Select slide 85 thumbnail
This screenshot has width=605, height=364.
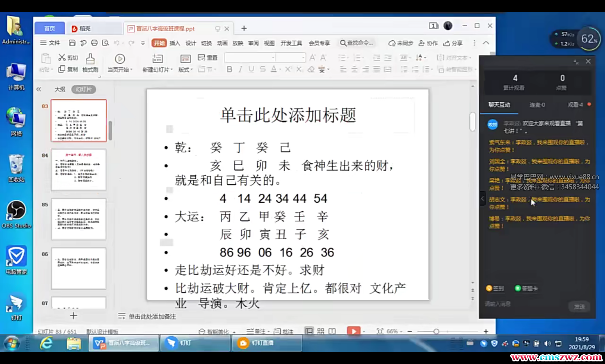pyautogui.click(x=78, y=219)
